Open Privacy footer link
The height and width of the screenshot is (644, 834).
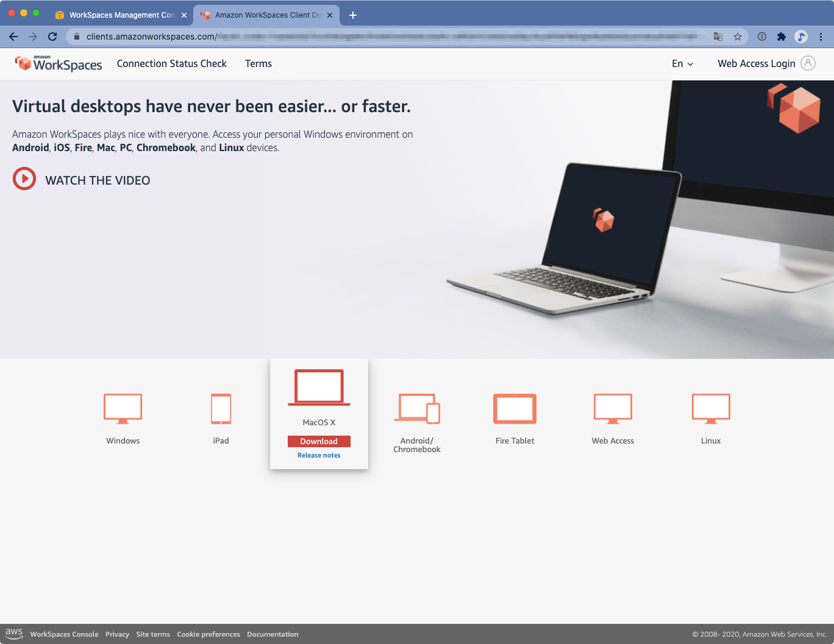pos(117,634)
